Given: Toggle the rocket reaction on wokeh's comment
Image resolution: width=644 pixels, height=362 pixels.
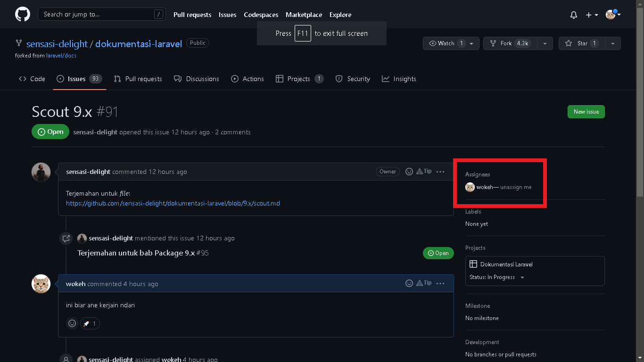Looking at the screenshot, I should (90, 323).
